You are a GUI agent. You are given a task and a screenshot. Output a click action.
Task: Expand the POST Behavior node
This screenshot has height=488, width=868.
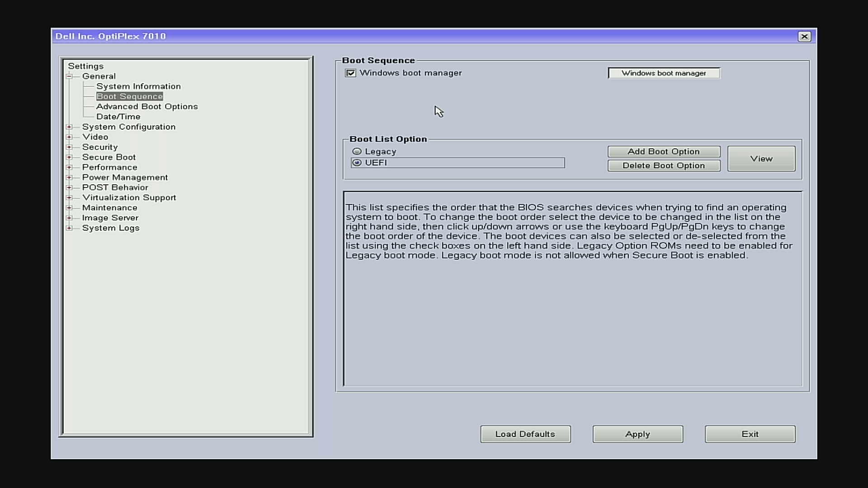(x=69, y=188)
